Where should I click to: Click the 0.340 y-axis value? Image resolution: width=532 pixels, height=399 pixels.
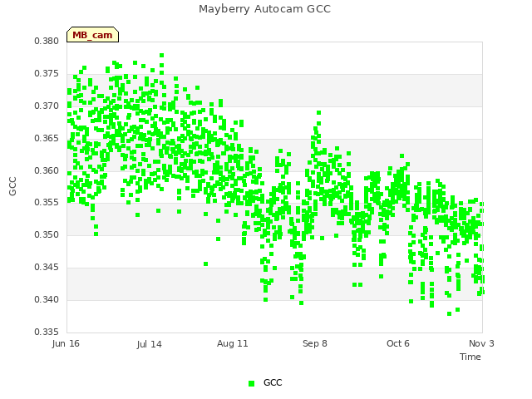[47, 299]
